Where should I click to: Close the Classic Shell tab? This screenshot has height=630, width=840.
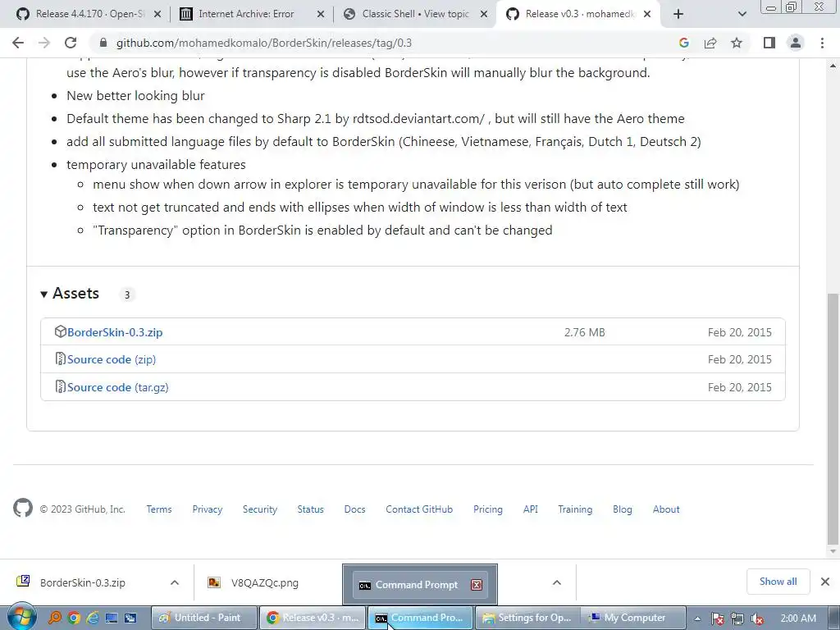484,15
